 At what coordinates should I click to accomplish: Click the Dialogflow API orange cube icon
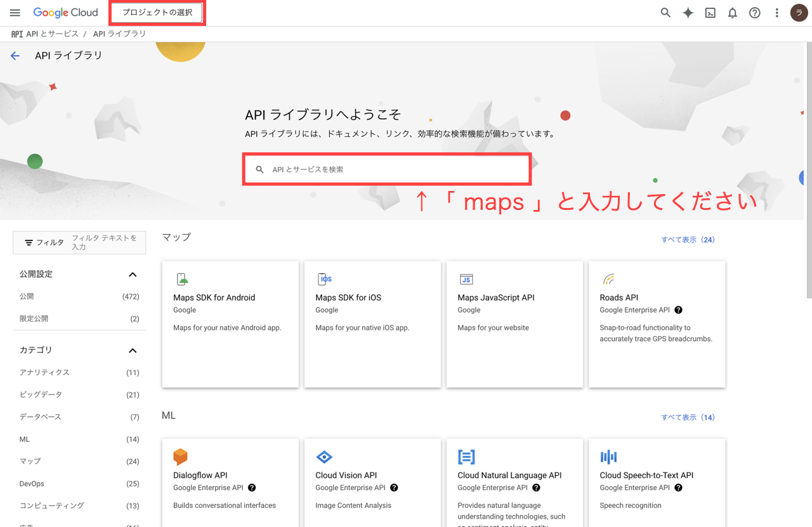pos(181,457)
